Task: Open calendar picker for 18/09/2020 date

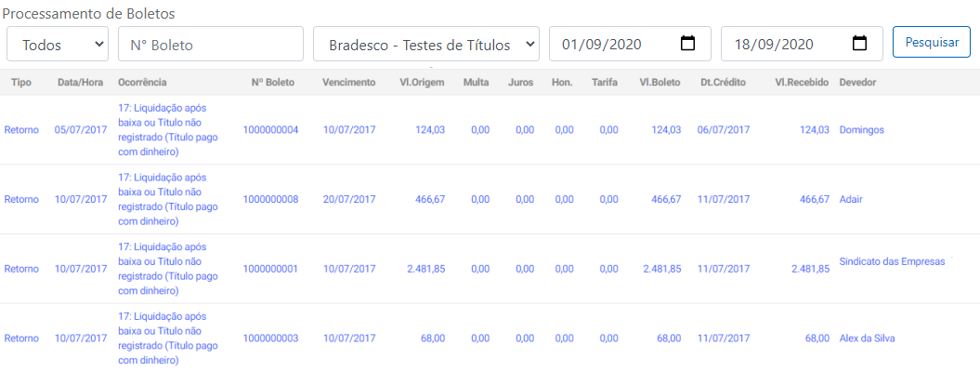Action: 860,44
